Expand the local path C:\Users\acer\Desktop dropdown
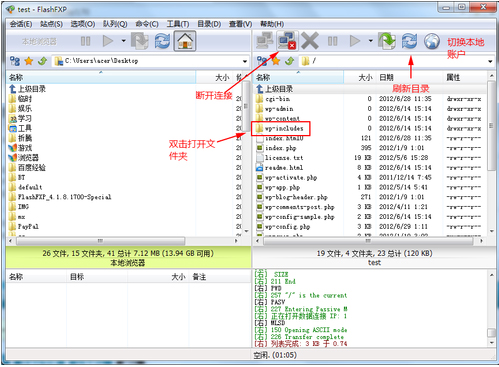The width and height of the screenshot is (499, 367). click(x=245, y=61)
